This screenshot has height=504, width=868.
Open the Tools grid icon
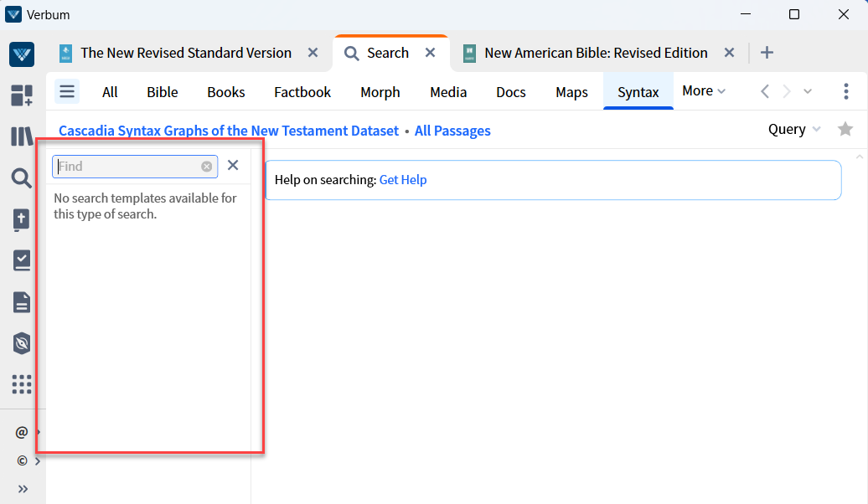click(22, 384)
